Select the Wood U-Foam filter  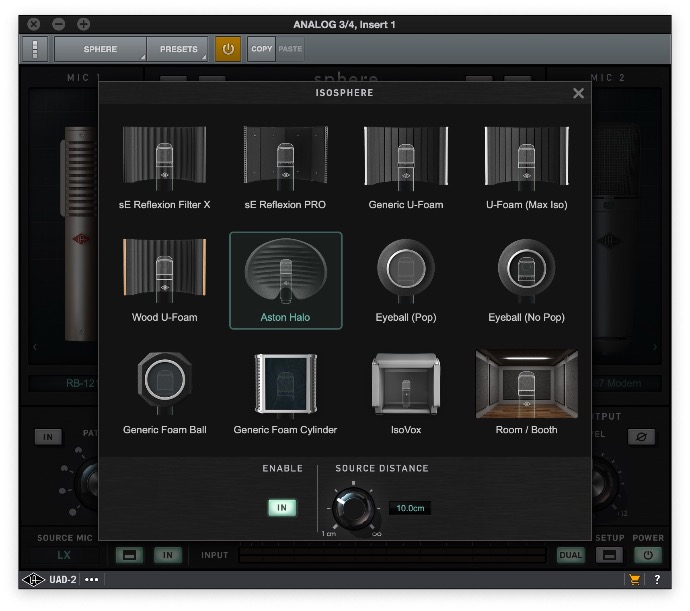click(164, 280)
